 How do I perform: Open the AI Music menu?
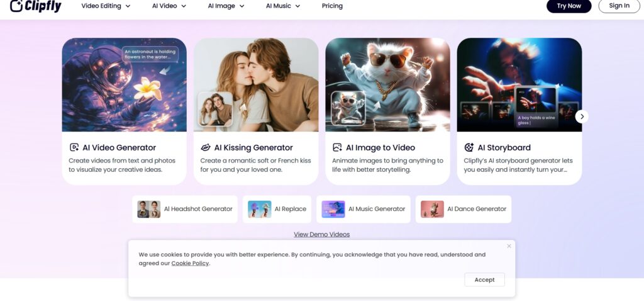283,6
